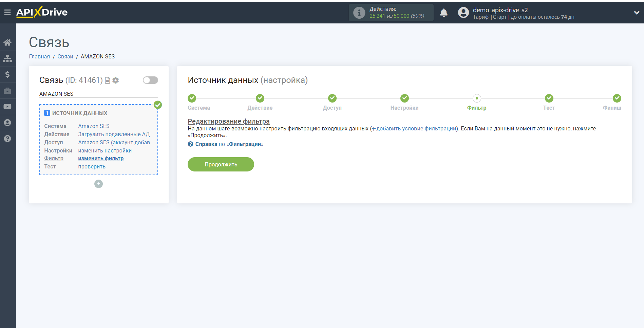Open the notifications bell
The image size is (644, 328).
tap(444, 13)
